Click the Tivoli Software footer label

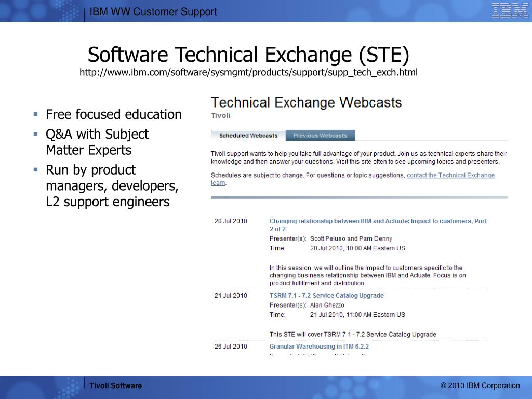(115, 385)
